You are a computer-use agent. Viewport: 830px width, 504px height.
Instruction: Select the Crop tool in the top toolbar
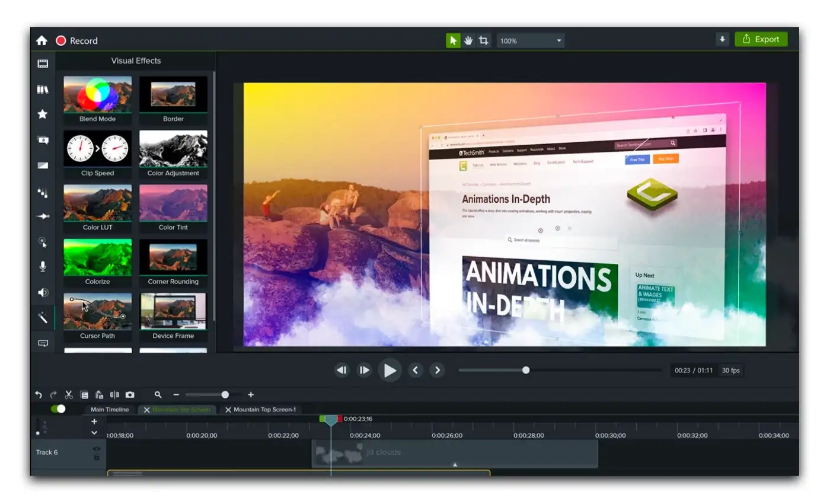click(x=483, y=40)
